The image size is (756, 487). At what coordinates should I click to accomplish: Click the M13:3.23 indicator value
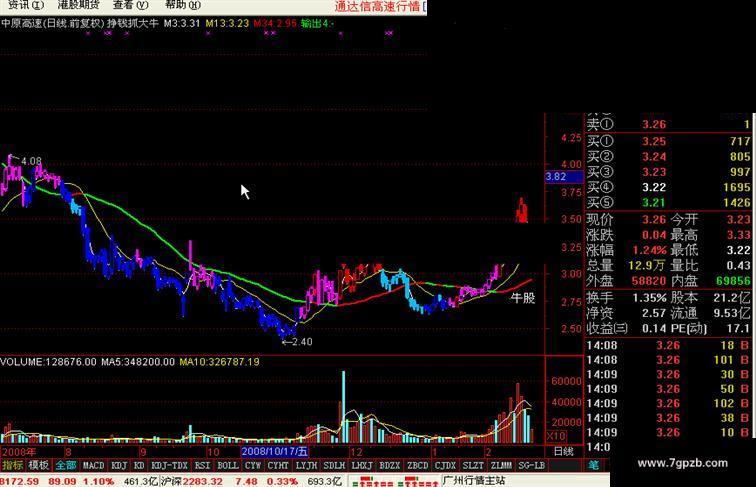pos(227,23)
